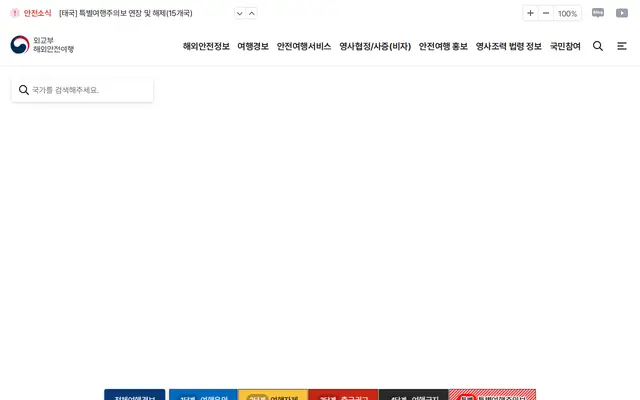Click the country search box magnifier icon
Screen dimensions: 640x400
[x=24, y=90]
